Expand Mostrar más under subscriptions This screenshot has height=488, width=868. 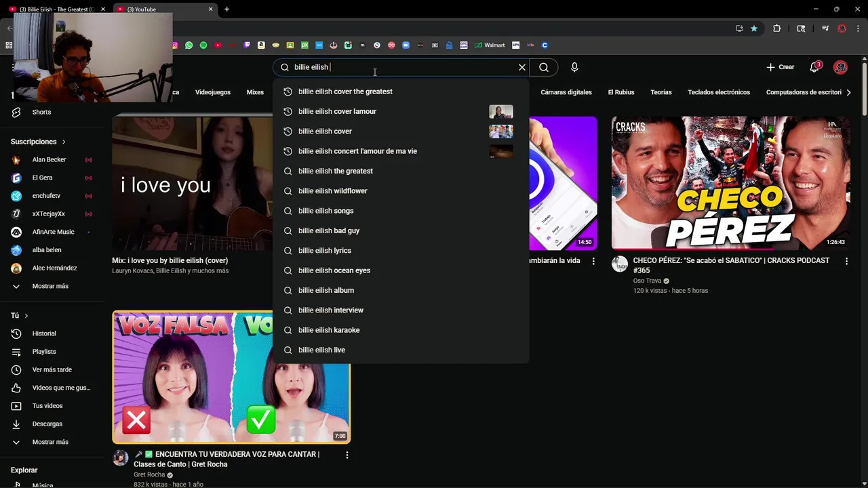click(50, 286)
